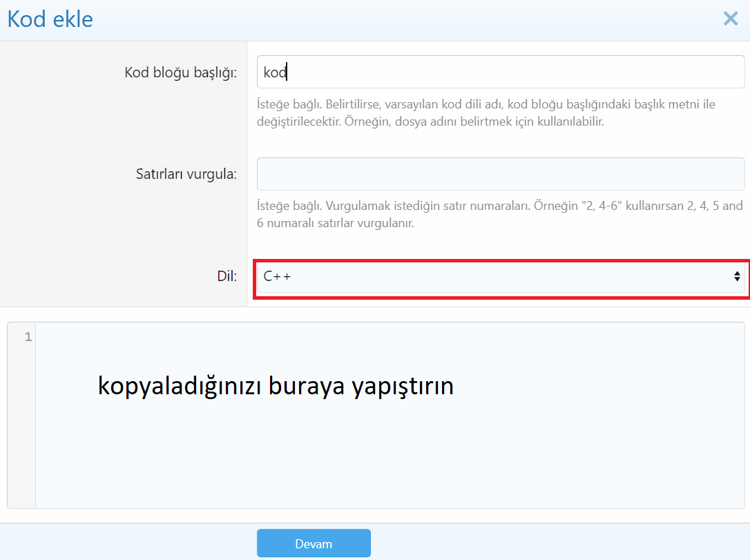This screenshot has height=560, width=750.
Task: Click the up-down arrows on Dil selector
Action: pyautogui.click(x=736, y=276)
